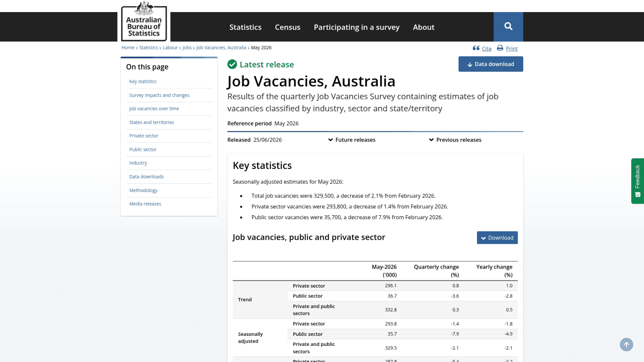Screen dimensions: 644x362
Task: Open the Census menu
Action: pos(287,27)
